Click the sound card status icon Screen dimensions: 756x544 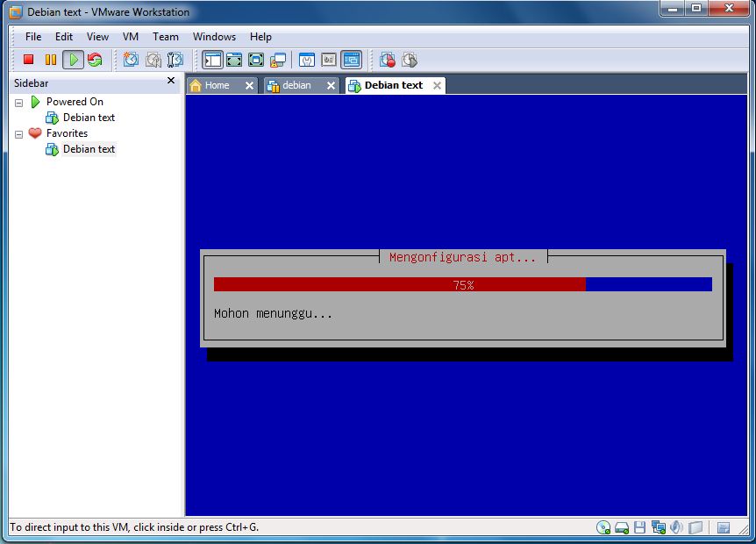click(x=677, y=527)
